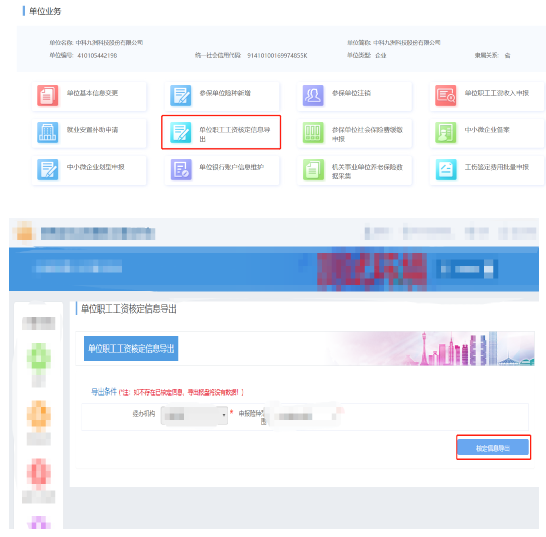The height and width of the screenshot is (537, 546).
Task: Select 工伤鉴定费用批量申报 cyan icon
Action: 446,169
